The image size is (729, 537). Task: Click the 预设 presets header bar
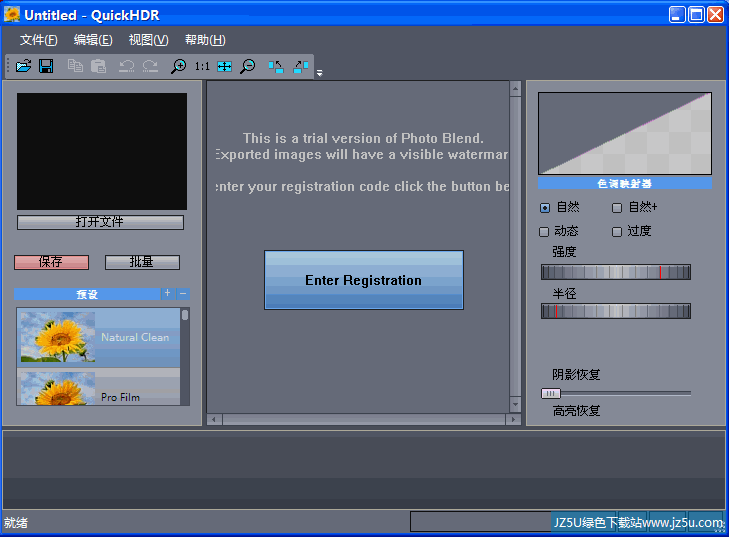[x=87, y=294]
